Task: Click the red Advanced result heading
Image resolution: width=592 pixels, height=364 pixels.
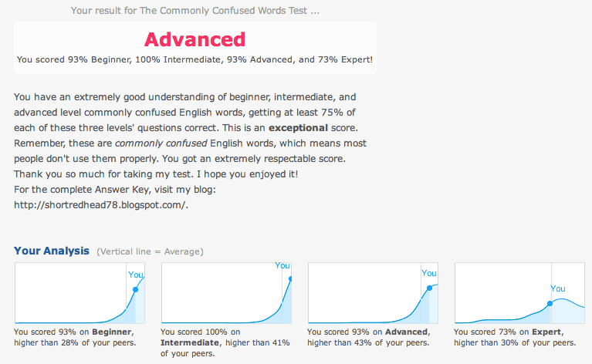Action: coord(195,39)
